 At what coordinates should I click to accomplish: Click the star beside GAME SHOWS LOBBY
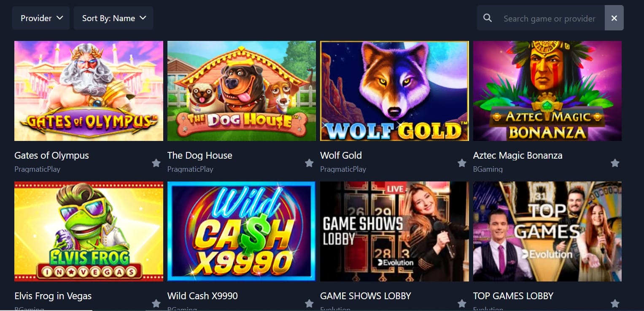(x=462, y=303)
